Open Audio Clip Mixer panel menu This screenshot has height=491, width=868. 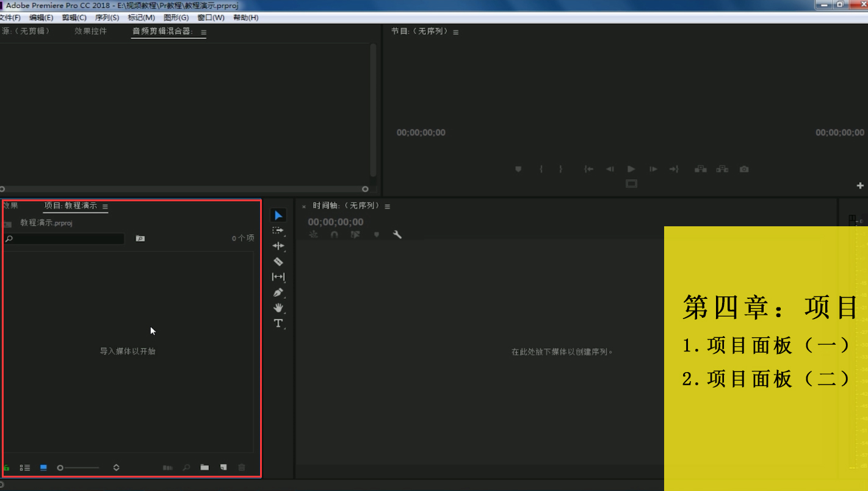click(x=204, y=32)
